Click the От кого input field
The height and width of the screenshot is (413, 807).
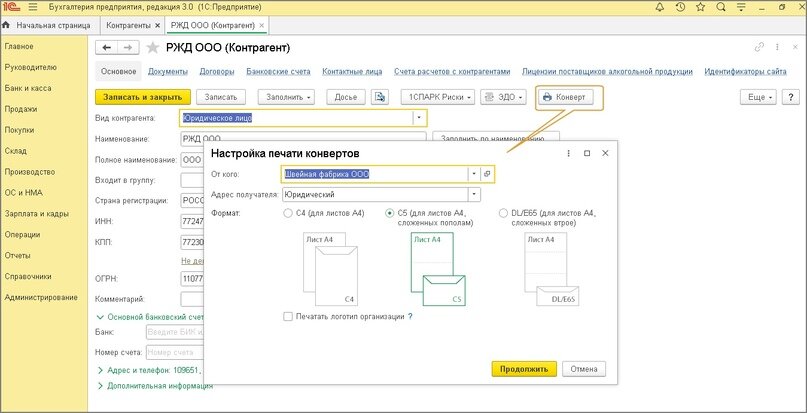pyautogui.click(x=375, y=175)
